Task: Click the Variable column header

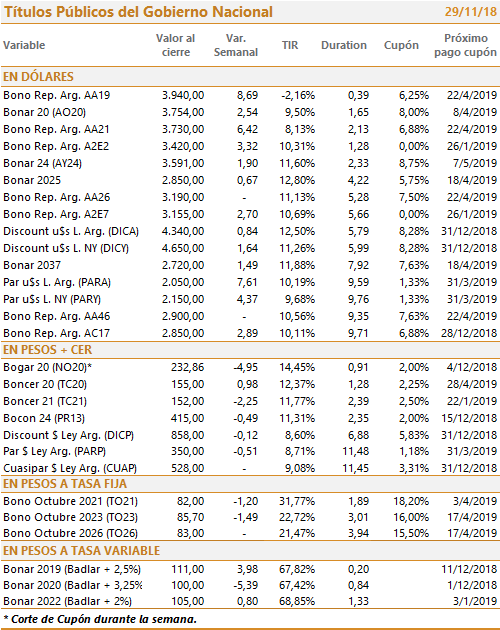Action: pyautogui.click(x=24, y=45)
